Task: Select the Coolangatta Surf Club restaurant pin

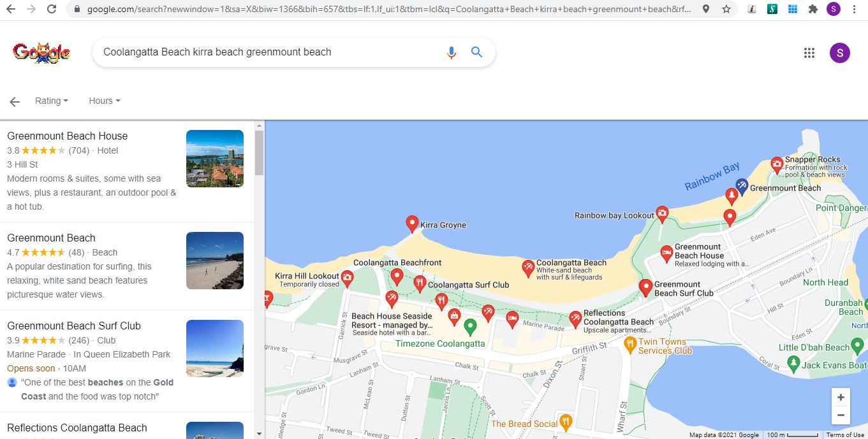Action: coord(420,284)
